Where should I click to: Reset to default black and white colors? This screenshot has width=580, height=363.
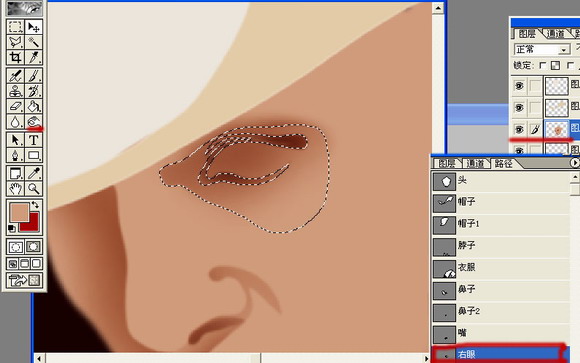pos(12,228)
